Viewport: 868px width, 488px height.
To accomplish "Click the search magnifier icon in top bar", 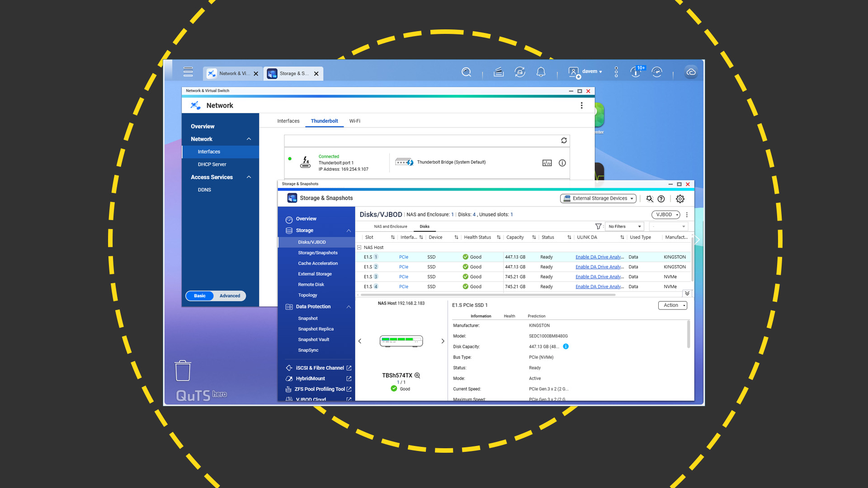I will (x=466, y=72).
